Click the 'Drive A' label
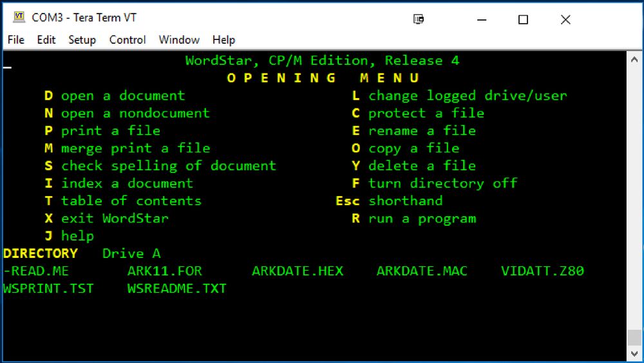This screenshot has width=644, height=363. 131,253
